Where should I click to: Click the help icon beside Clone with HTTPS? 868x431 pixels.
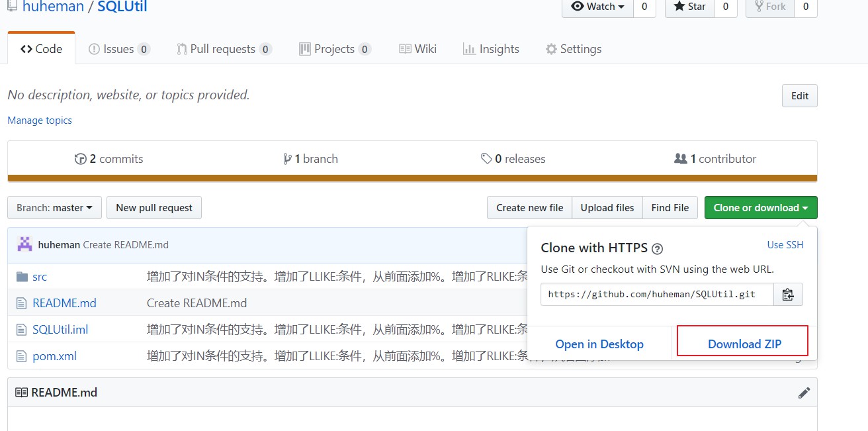coord(657,249)
